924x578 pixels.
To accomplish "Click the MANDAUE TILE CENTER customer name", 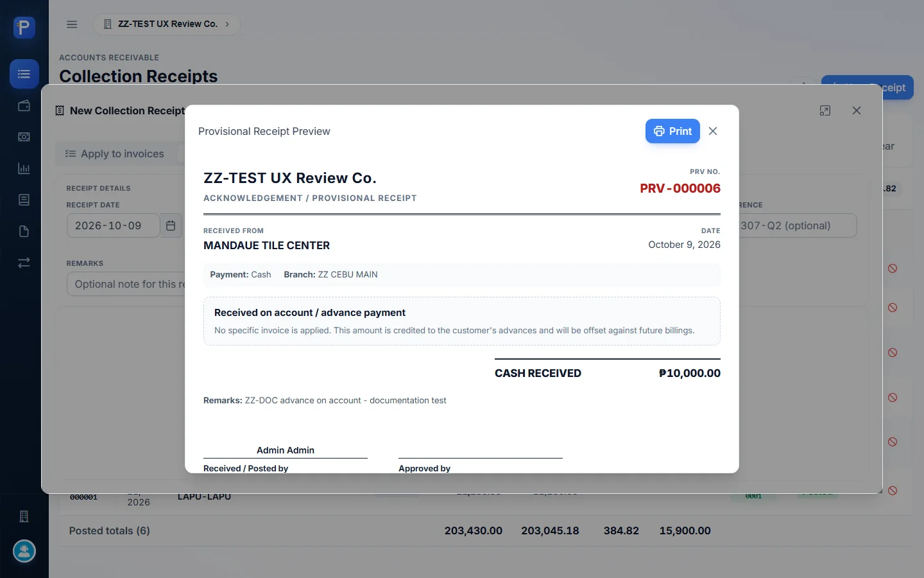I will [x=266, y=245].
